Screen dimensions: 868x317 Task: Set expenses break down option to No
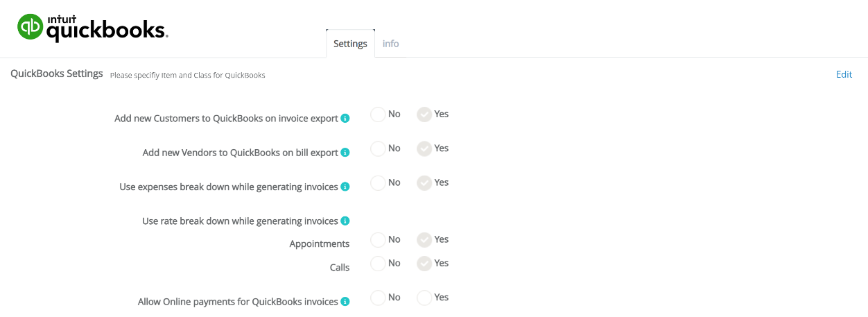pyautogui.click(x=378, y=183)
